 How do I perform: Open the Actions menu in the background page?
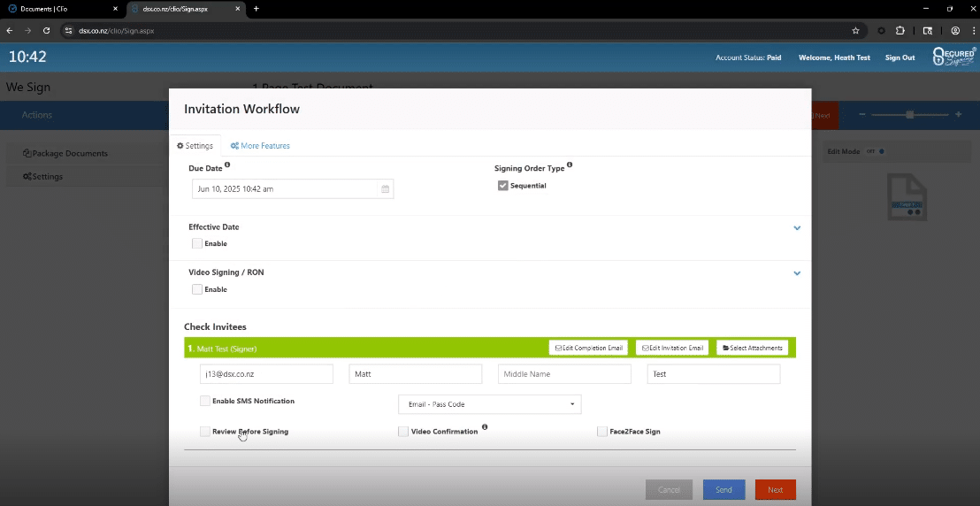[x=37, y=115]
